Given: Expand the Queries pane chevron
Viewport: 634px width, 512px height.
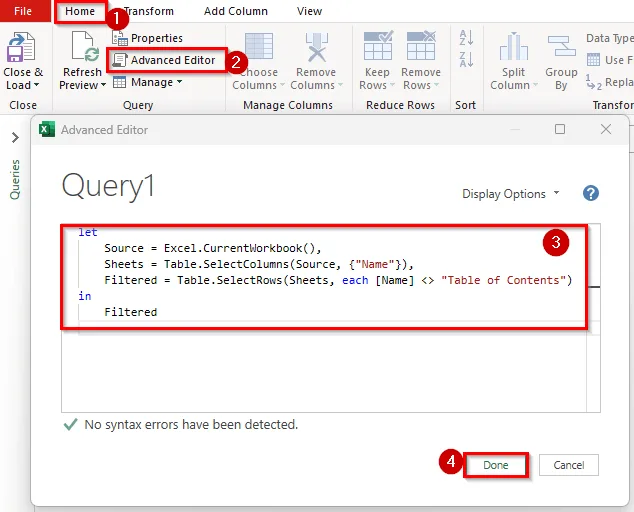Looking at the screenshot, I should (x=15, y=138).
